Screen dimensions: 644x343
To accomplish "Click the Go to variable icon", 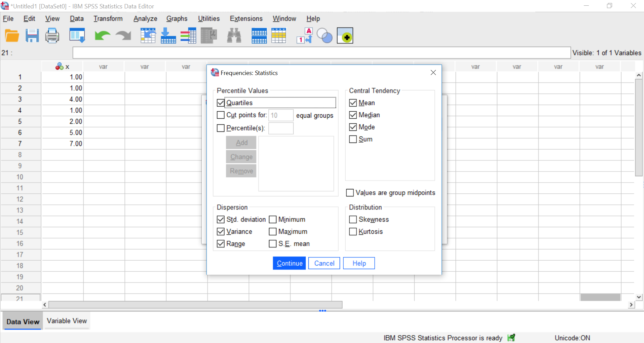I will coord(168,36).
